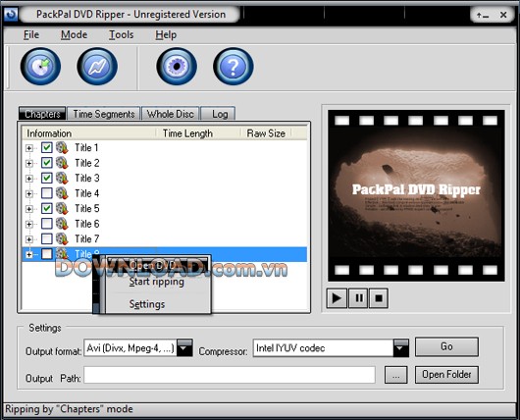The width and height of the screenshot is (520, 420).
Task: Open the Output format dropdown arrow
Action: tap(184, 347)
